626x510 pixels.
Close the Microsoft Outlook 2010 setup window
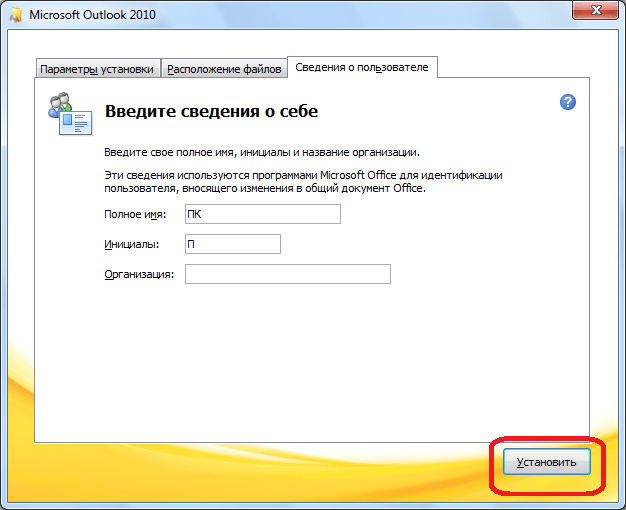point(595,10)
